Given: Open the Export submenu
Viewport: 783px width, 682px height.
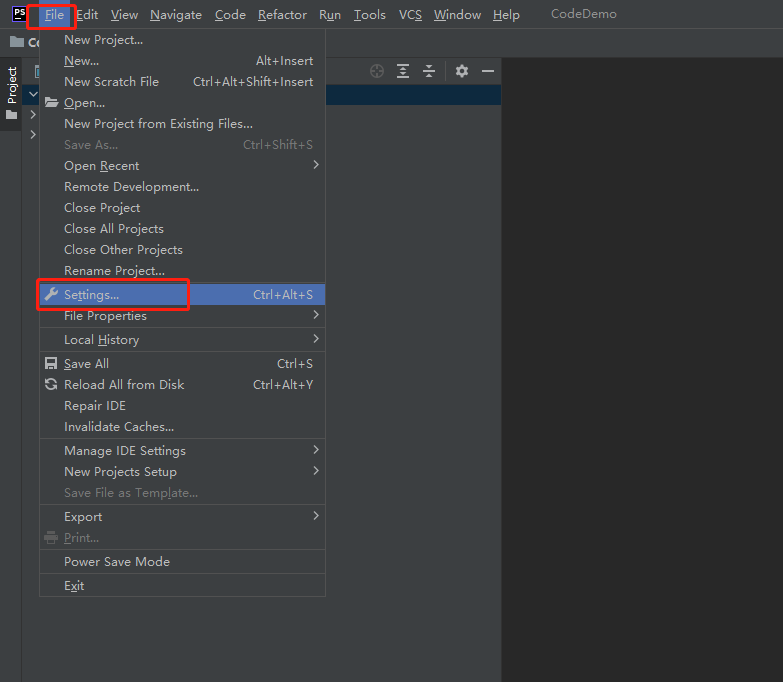Looking at the screenshot, I should click(x=182, y=516).
